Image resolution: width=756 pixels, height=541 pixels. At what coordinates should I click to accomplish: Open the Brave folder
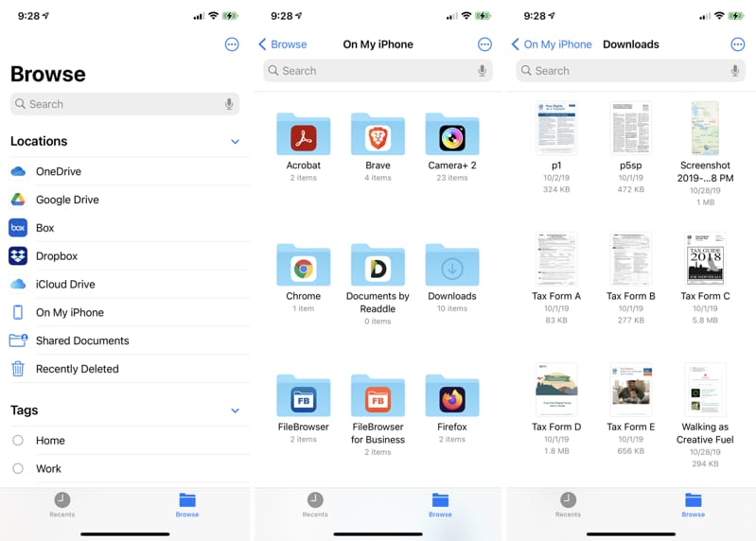(x=378, y=134)
